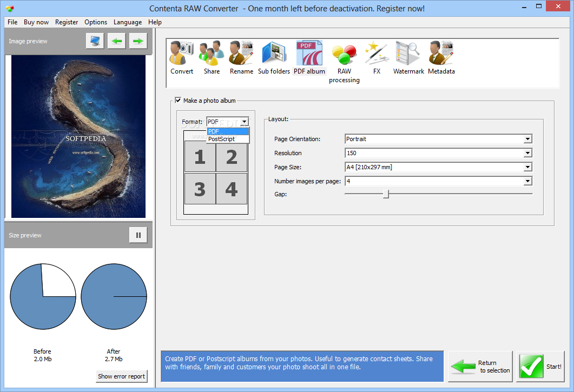Click layout cell number 2

point(232,157)
